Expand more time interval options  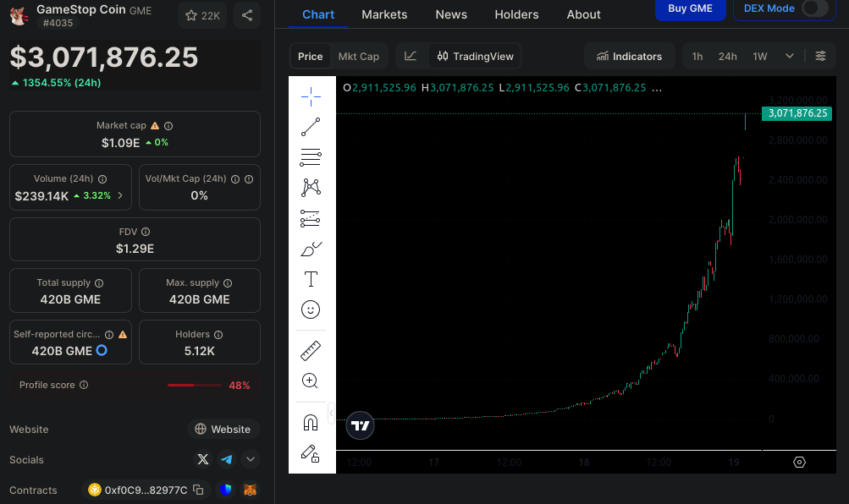[790, 56]
